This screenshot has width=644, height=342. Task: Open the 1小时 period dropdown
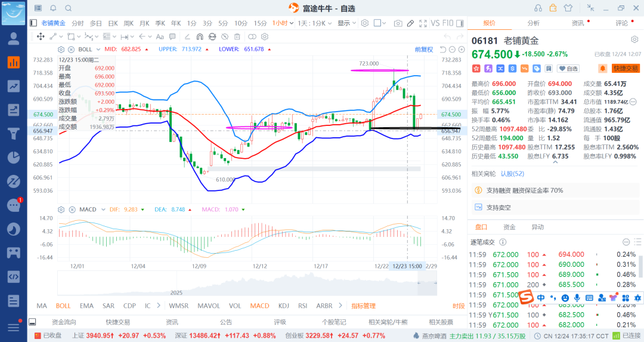[x=283, y=23]
